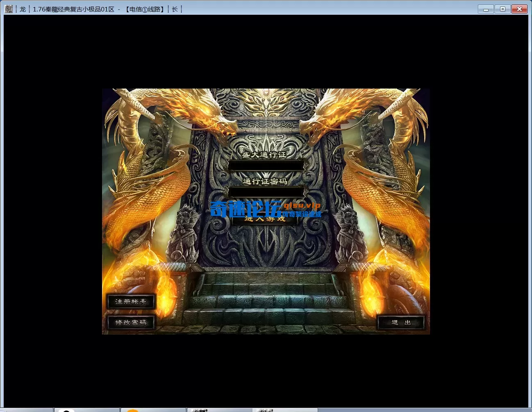The image size is (532, 412).
Task: Click the 【电信①线路】 text in the title bar
Action: 145,9
